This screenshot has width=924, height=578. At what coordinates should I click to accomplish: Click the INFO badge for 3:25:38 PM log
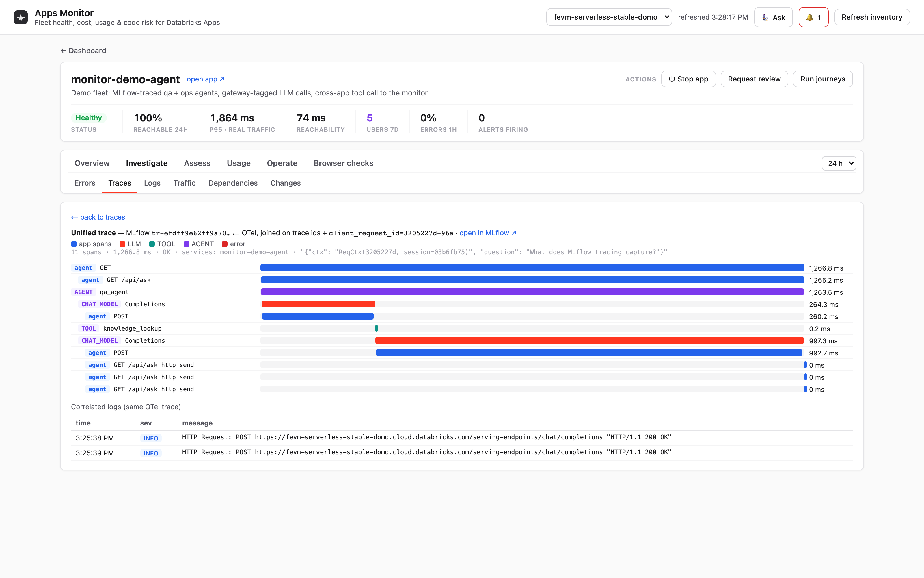pos(151,438)
